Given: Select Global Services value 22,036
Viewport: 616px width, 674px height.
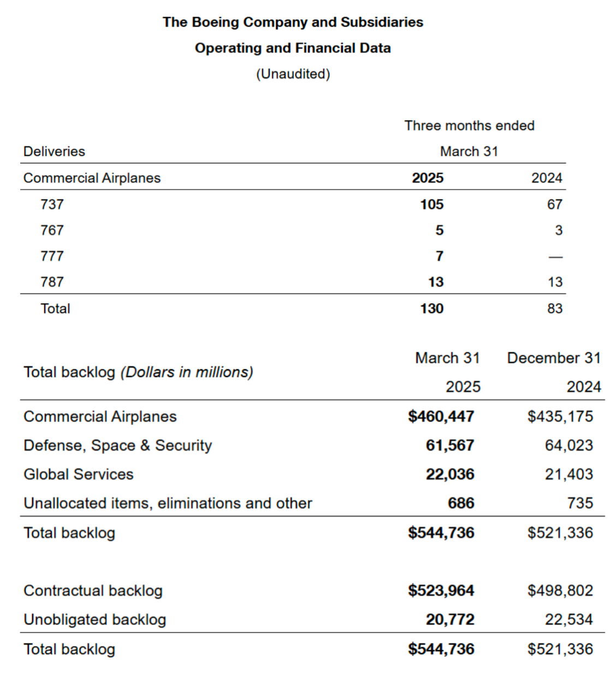Looking at the screenshot, I should point(450,474).
